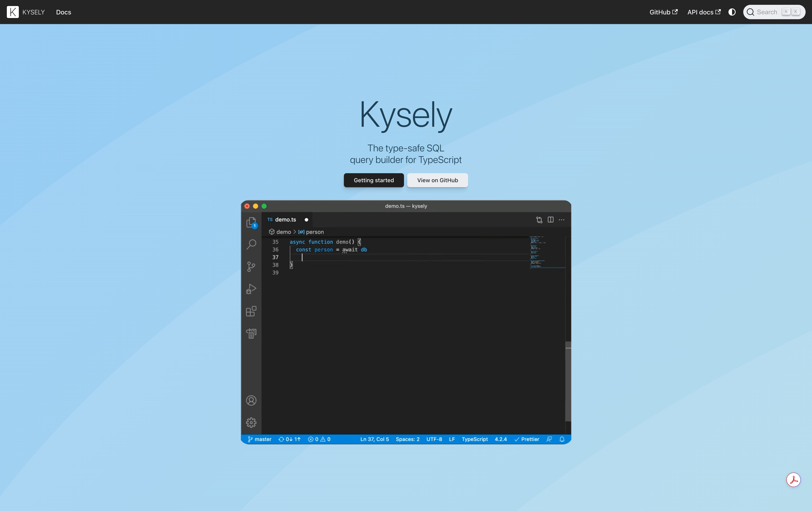Click the master branch status item
The image size is (812, 511).
(260, 440)
